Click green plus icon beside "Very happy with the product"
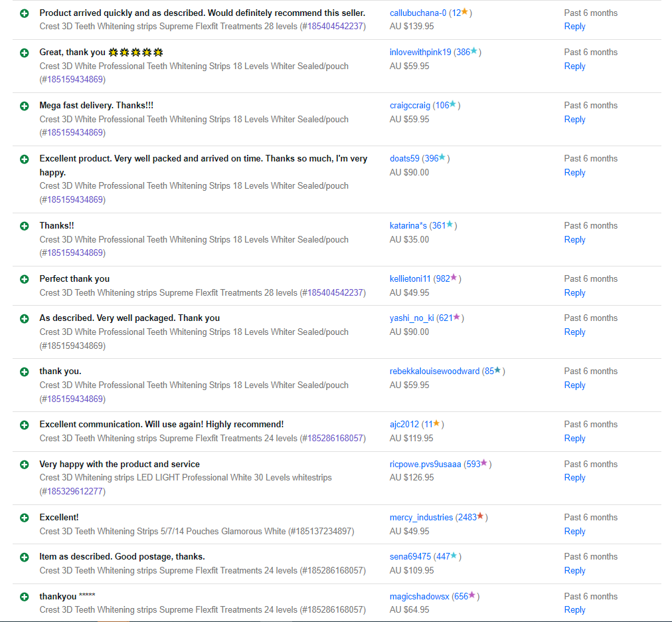The image size is (672, 622). click(25, 465)
